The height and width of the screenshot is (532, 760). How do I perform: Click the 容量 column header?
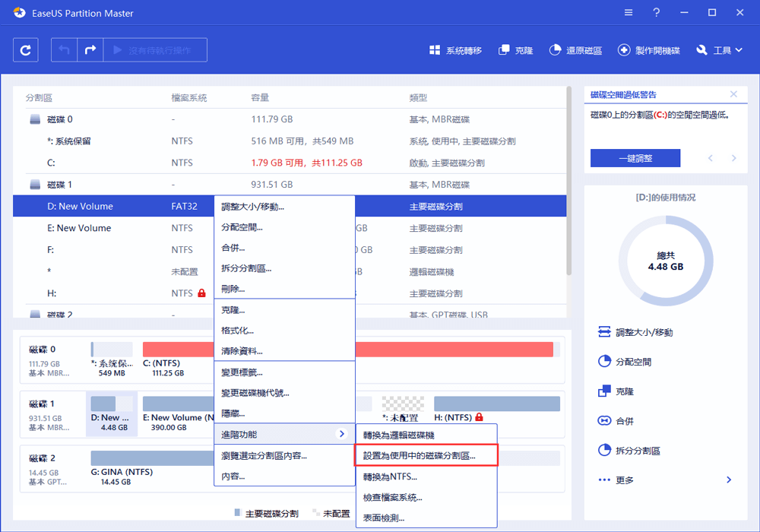260,97
